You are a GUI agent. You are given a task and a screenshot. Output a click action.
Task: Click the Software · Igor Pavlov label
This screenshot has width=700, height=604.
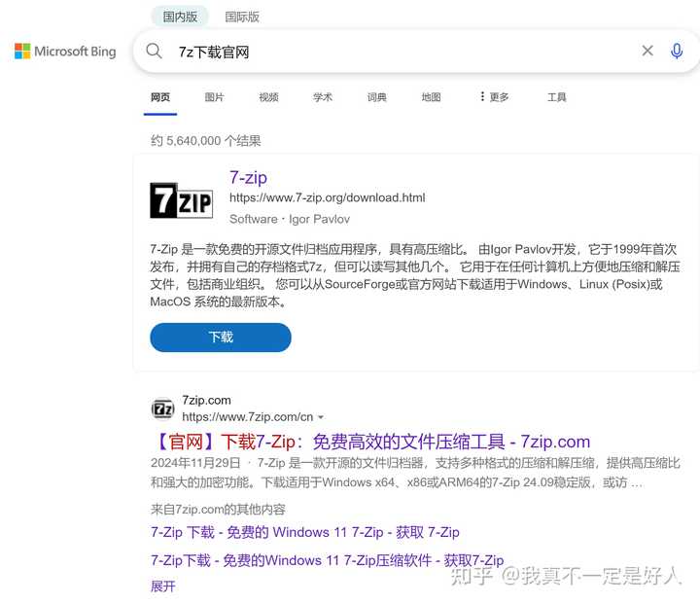[290, 219]
